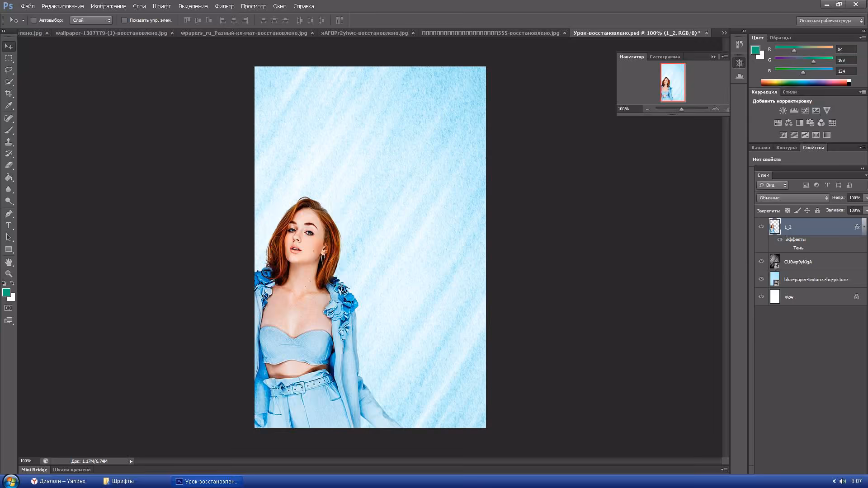
Task: Click the volume icon in the system tray
Action: [843, 481]
